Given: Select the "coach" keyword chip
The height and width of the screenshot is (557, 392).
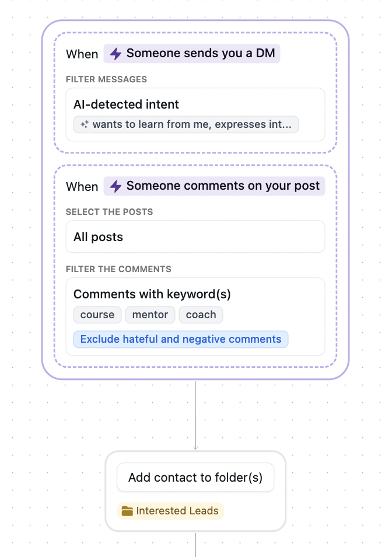Looking at the screenshot, I should click(201, 315).
